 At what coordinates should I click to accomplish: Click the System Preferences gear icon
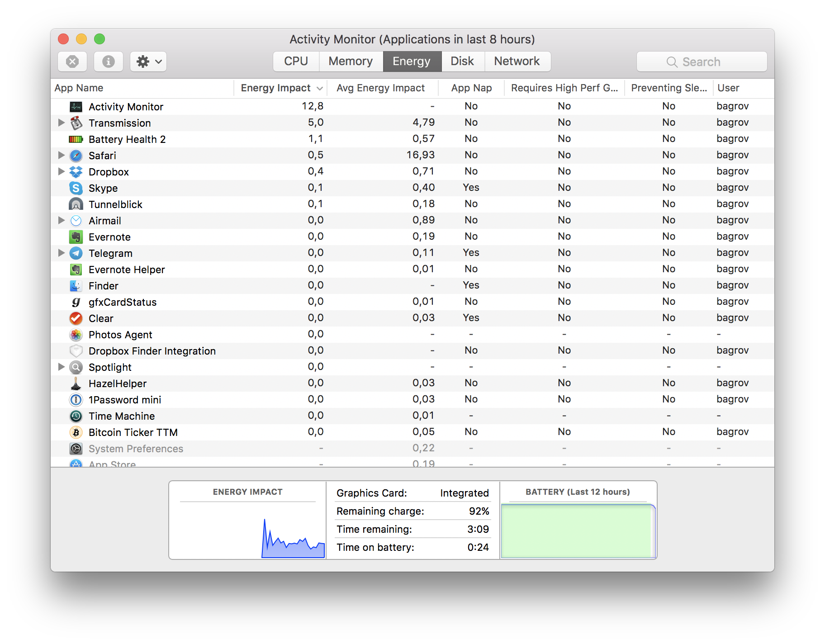[x=76, y=449]
